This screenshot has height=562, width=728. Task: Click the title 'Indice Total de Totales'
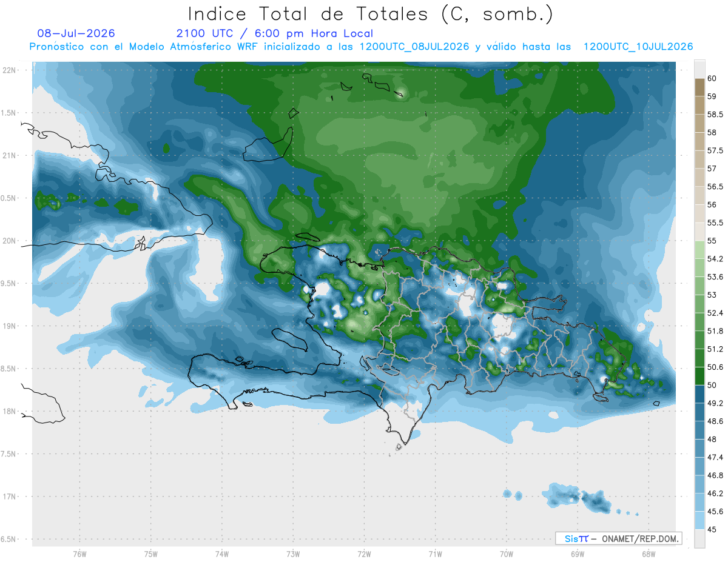[x=308, y=13]
